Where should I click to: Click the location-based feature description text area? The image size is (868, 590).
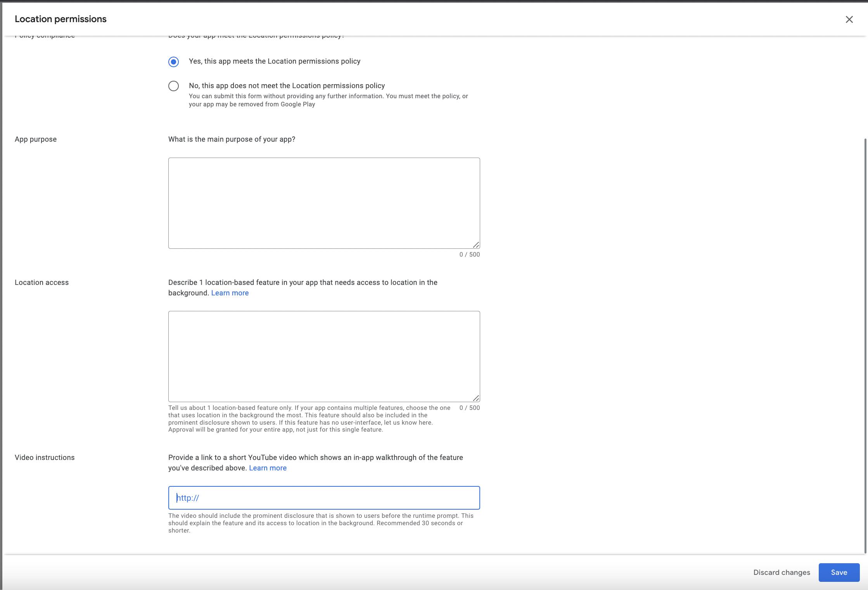tap(324, 356)
